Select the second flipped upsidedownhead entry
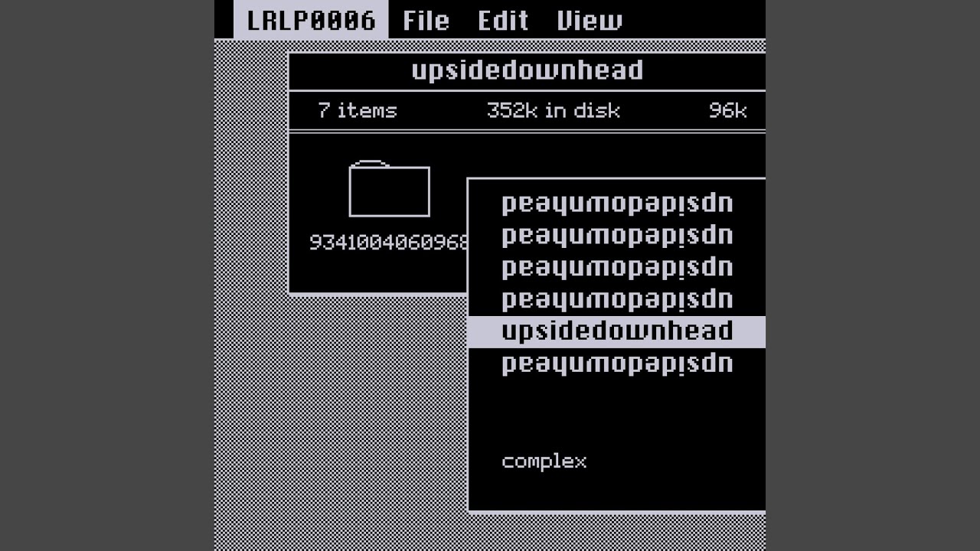The width and height of the screenshot is (980, 551). point(617,236)
